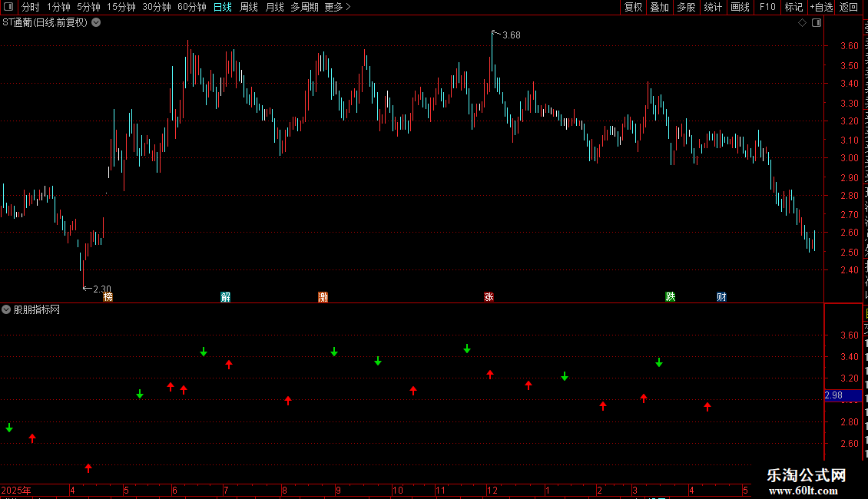Select the 60分钟 period tab
The image size is (868, 499).
point(191,7)
